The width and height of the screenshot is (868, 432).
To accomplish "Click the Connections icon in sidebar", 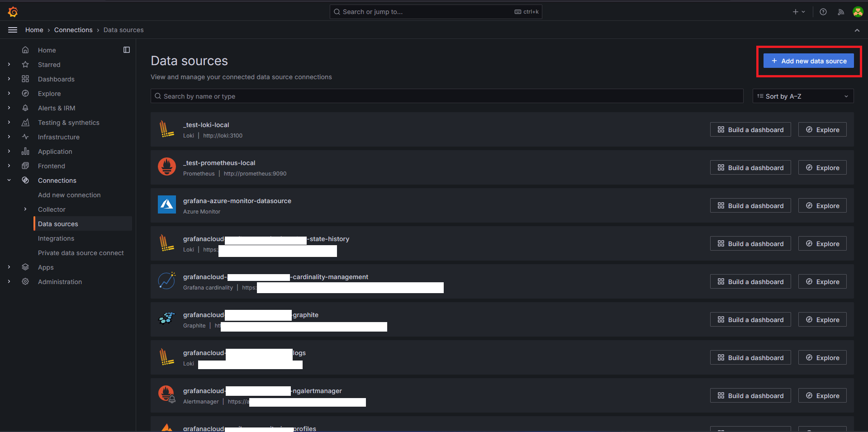I will [25, 180].
